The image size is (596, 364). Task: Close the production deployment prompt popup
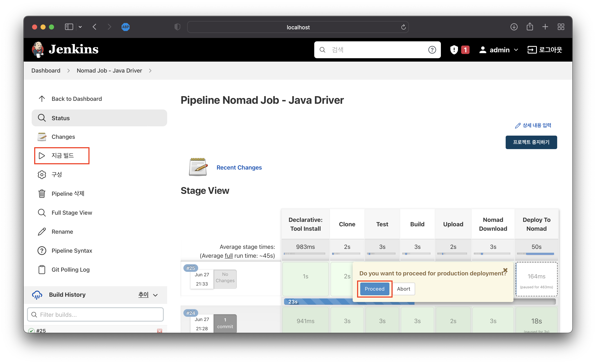(x=505, y=270)
